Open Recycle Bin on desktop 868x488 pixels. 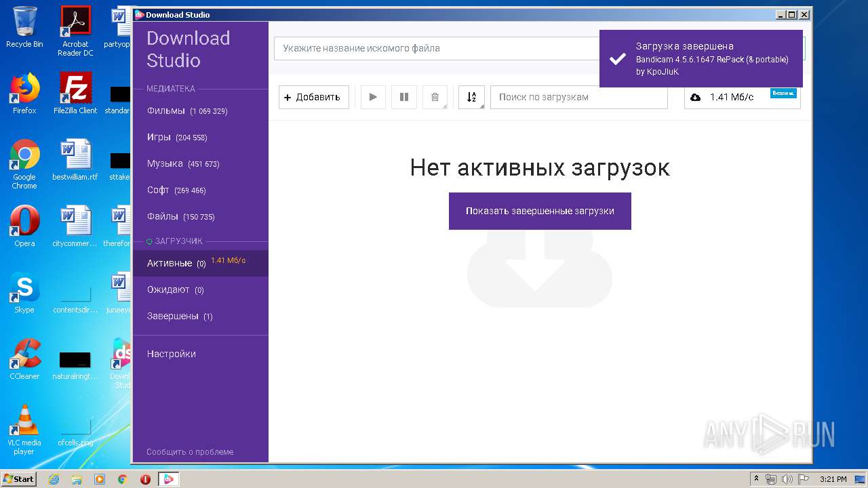[24, 27]
